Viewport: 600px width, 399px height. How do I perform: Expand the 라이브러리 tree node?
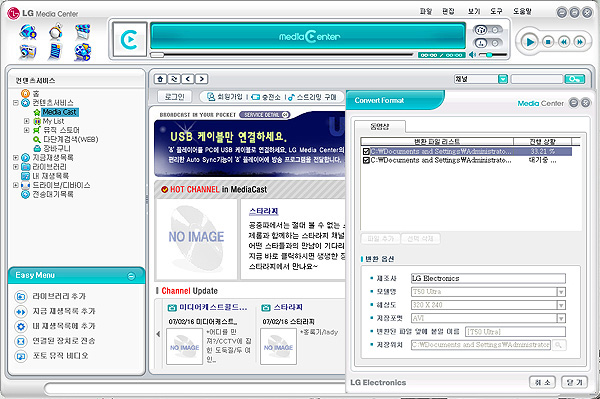pyautogui.click(x=16, y=167)
